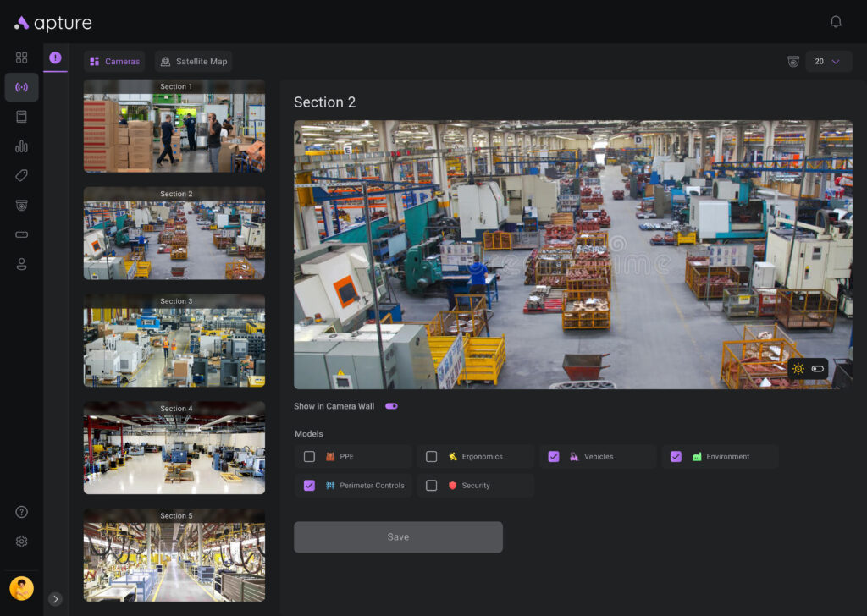Open the help question mark icon
Image resolution: width=867 pixels, height=616 pixels.
coord(21,512)
